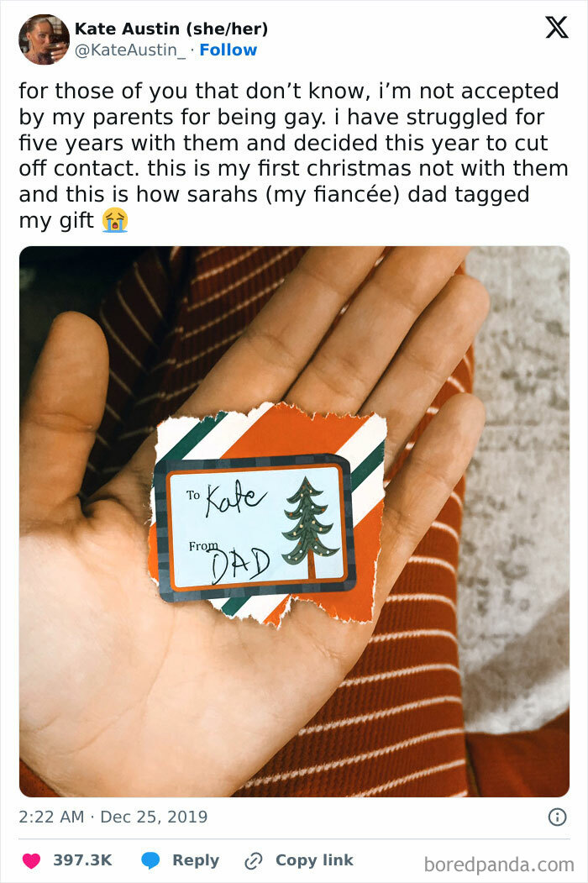Viewport: 588px width, 883px height.
Task: Click the crying face emoji in tweet
Action: point(115,220)
